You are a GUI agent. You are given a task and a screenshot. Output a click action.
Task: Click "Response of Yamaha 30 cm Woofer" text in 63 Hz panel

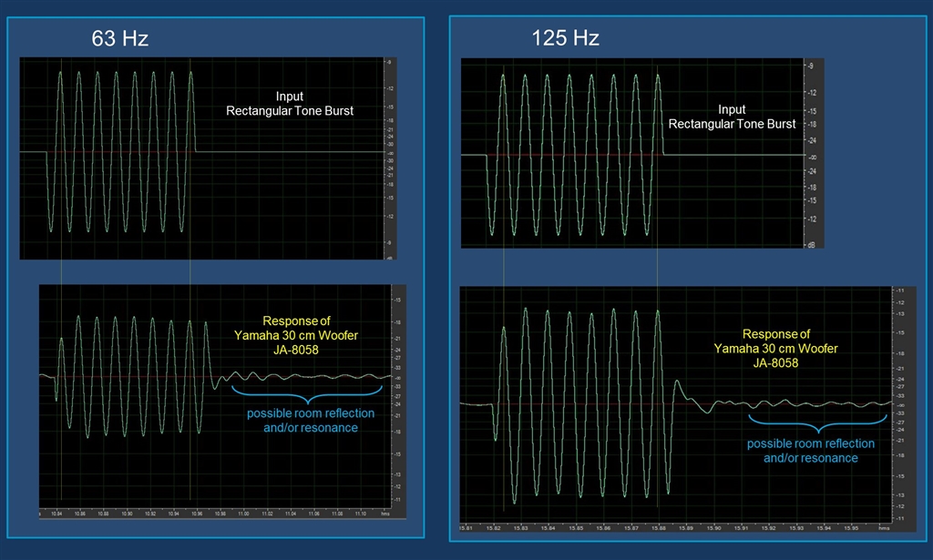296,328
